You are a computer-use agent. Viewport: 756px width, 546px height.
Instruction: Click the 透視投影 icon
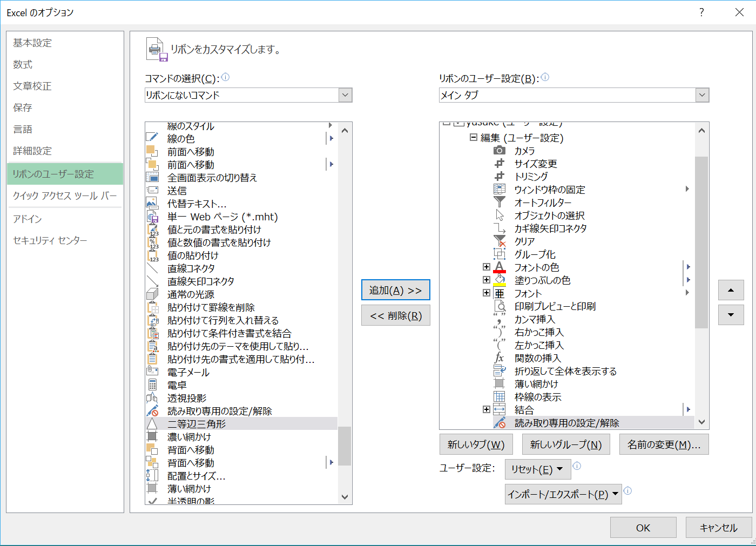click(152, 398)
